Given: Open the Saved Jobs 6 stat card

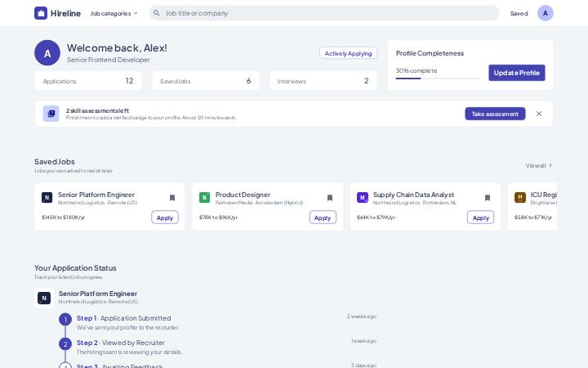Looking at the screenshot, I should click(206, 81).
